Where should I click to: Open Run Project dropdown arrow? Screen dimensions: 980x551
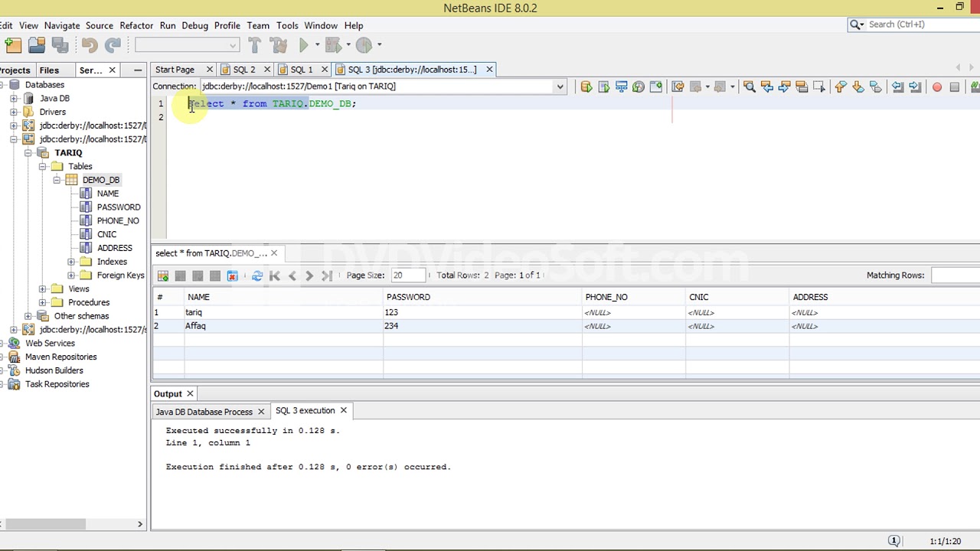tap(317, 45)
